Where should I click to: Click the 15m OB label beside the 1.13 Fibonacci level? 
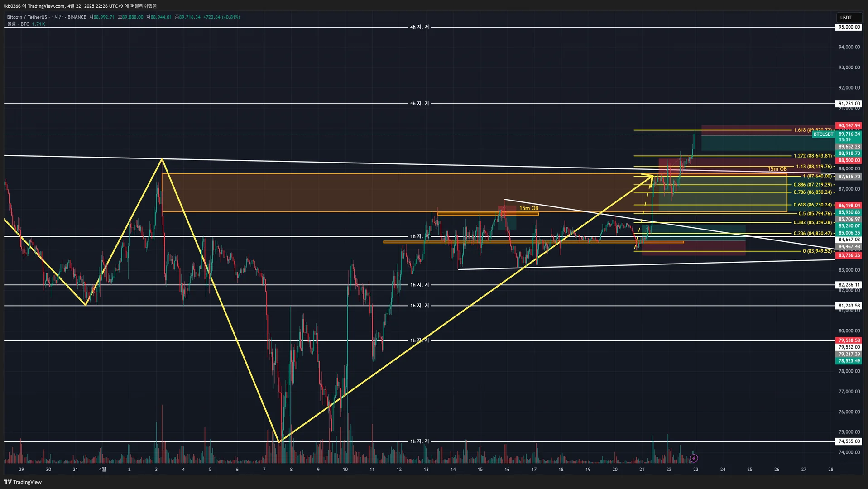[777, 169]
